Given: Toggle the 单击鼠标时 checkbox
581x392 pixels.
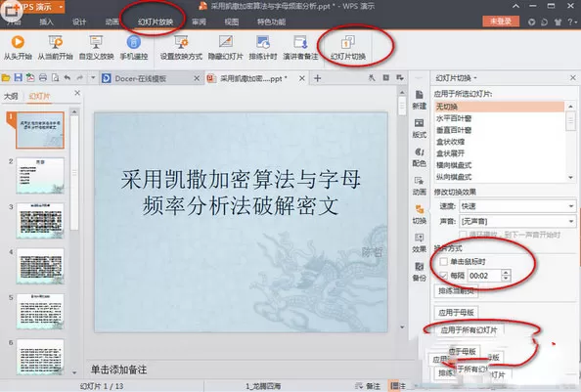Looking at the screenshot, I should [x=443, y=262].
